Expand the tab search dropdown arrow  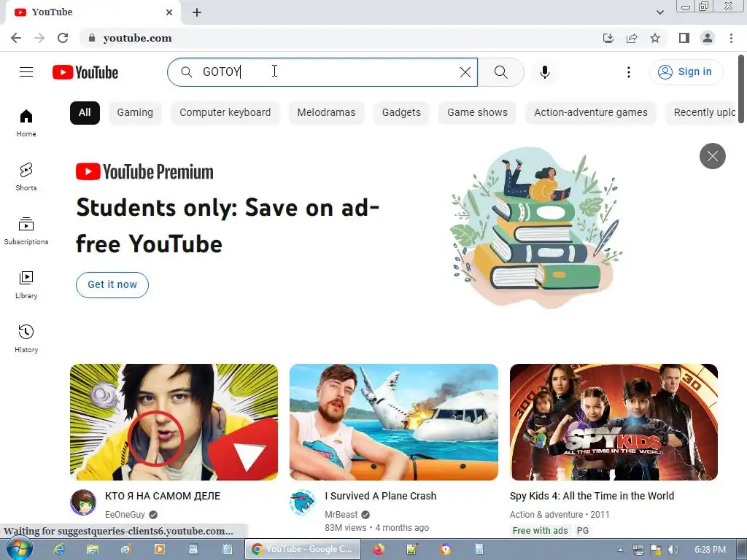(659, 12)
